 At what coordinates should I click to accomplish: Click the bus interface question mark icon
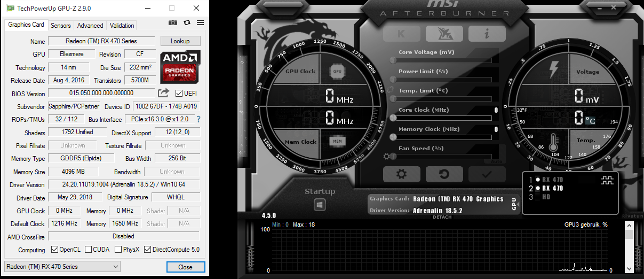pos(198,119)
